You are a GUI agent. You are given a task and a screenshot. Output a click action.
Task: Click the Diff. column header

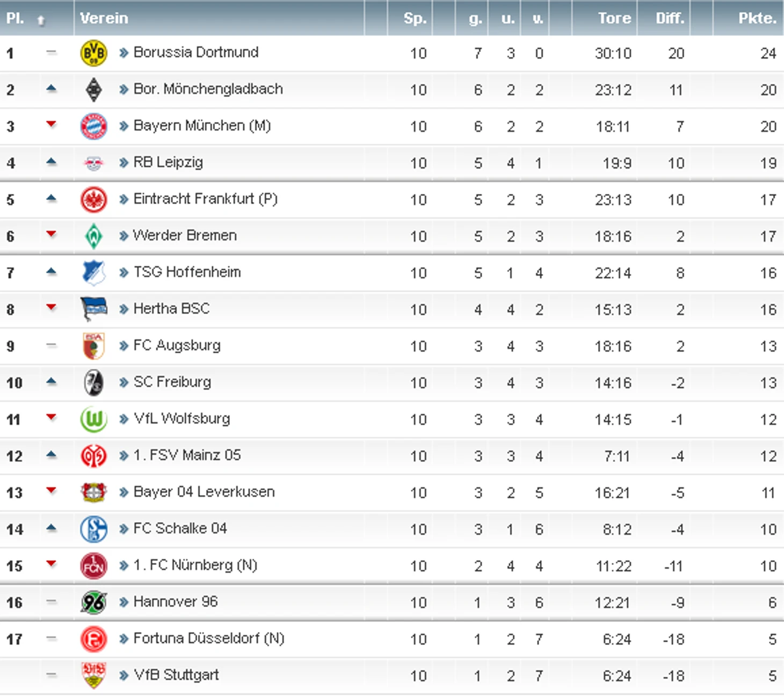tap(670, 18)
